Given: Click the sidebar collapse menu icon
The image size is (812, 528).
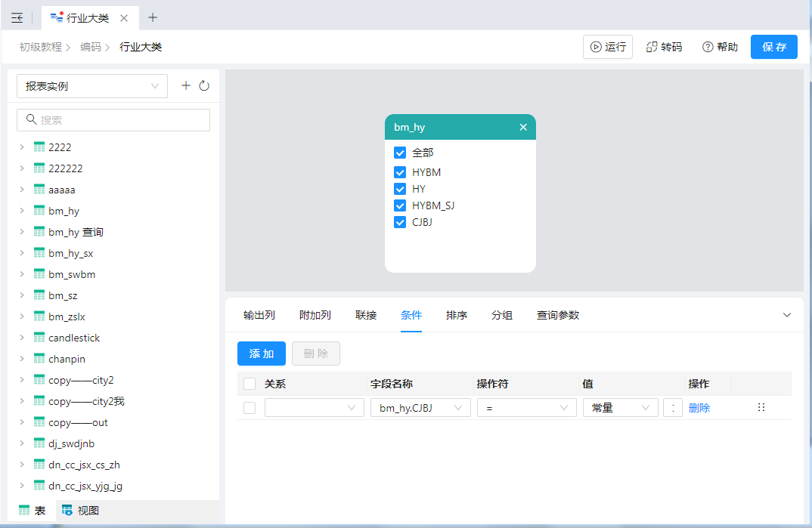Looking at the screenshot, I should pos(17,18).
